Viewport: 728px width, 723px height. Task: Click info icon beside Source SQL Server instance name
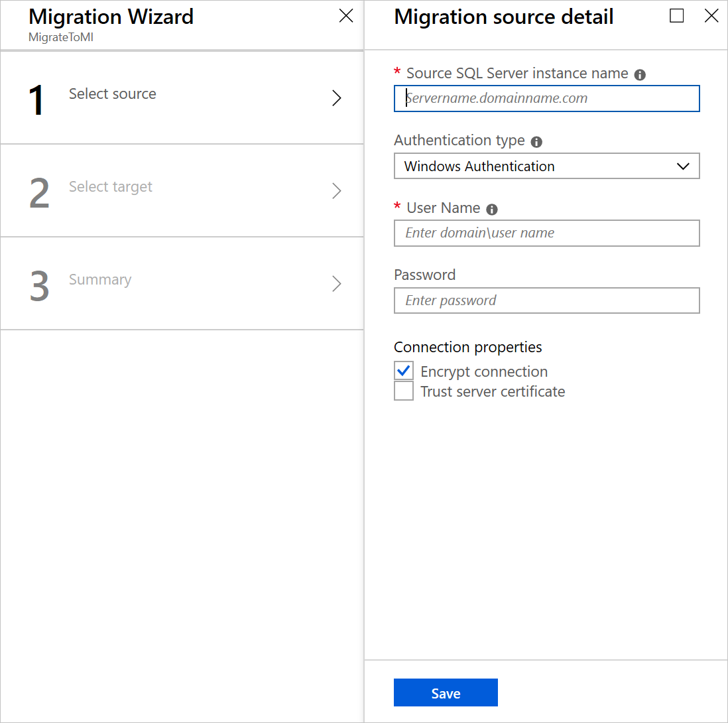(x=640, y=75)
